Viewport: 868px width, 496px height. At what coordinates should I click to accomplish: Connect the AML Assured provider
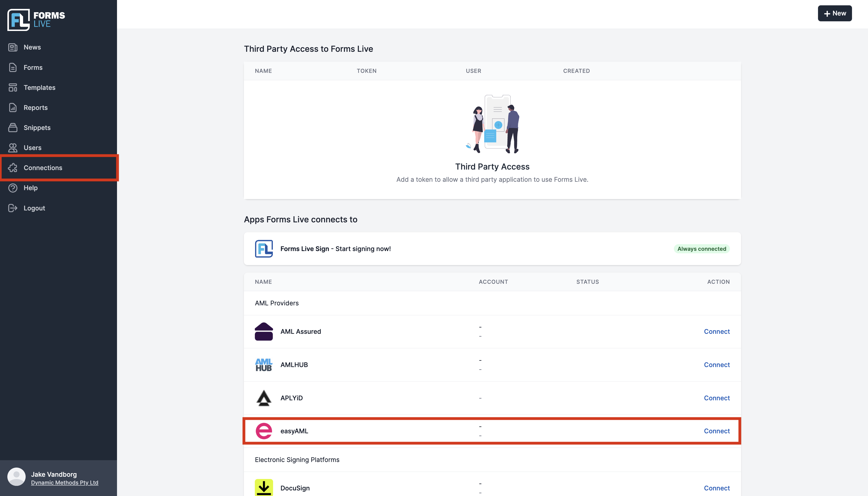tap(716, 332)
